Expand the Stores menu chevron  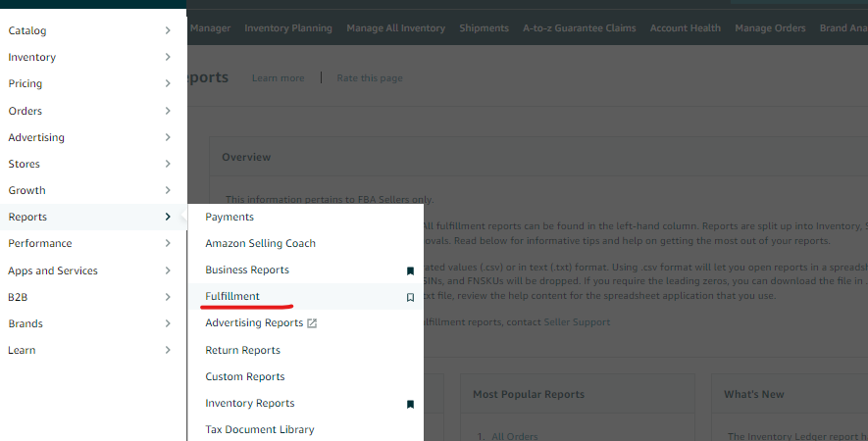pos(168,164)
